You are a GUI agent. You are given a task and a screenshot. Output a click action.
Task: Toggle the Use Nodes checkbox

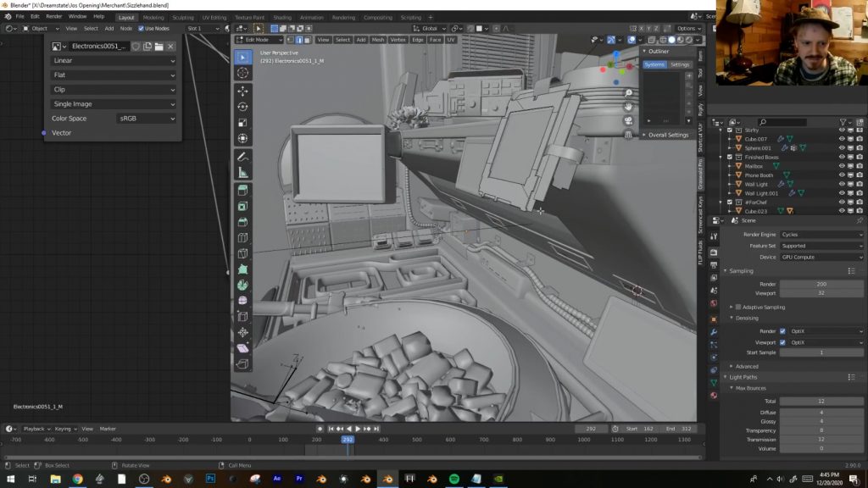click(142, 28)
